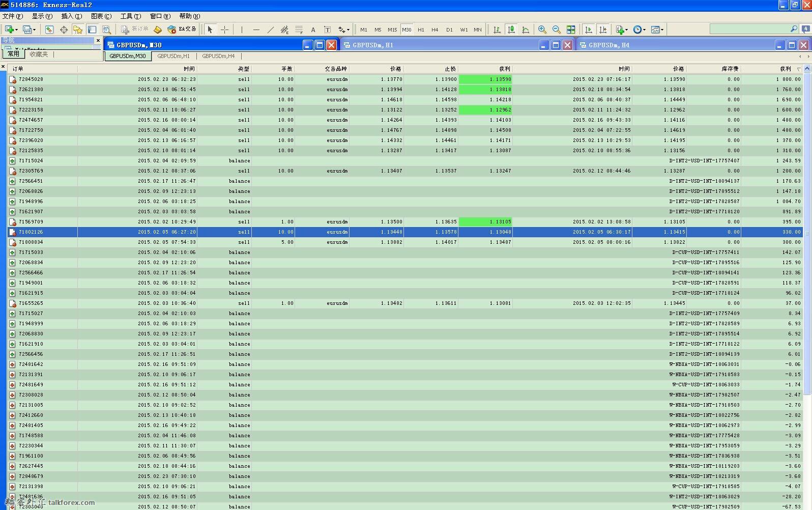Sort by the 类型 column header
The width and height of the screenshot is (812, 510).
pos(224,69)
